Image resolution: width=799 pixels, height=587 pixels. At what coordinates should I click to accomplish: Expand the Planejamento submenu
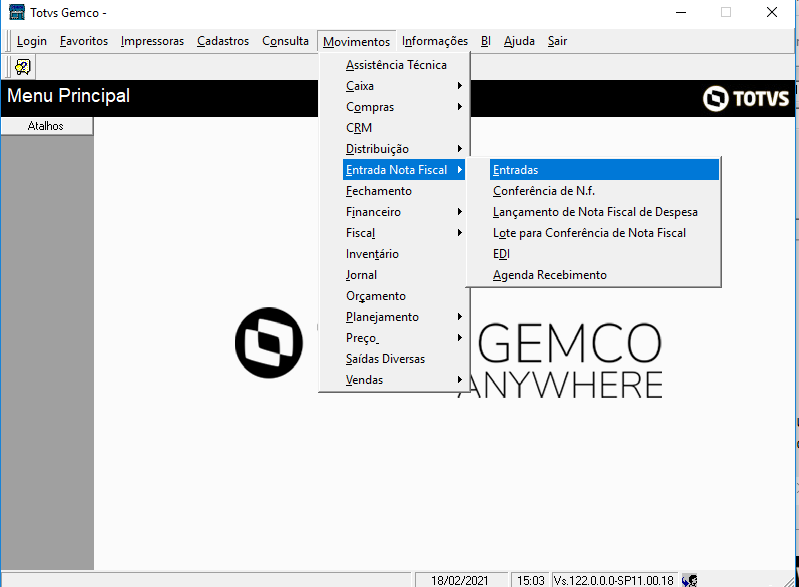[404, 317]
